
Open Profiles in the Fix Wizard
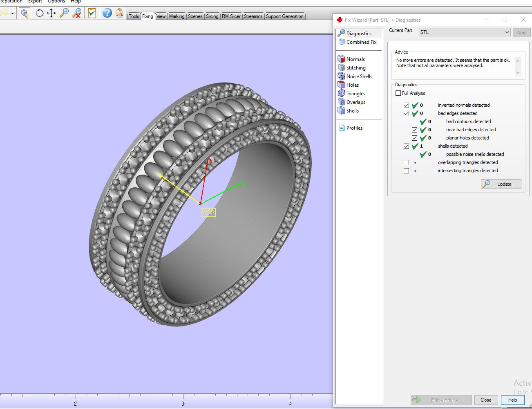[x=354, y=128]
